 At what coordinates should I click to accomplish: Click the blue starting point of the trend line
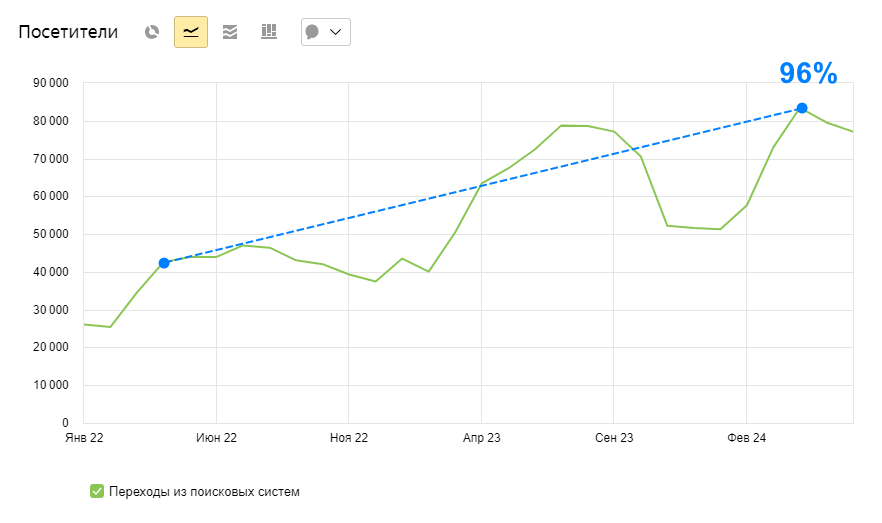pos(164,263)
